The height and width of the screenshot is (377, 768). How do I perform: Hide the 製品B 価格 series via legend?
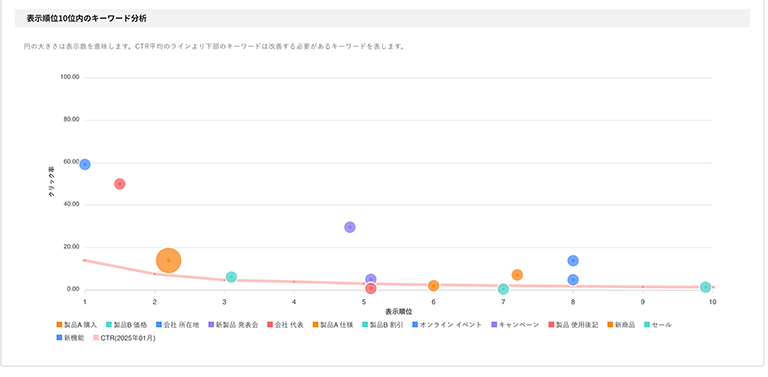126,325
